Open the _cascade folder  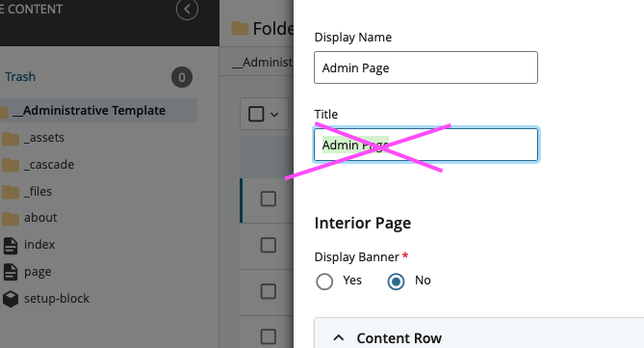click(49, 165)
